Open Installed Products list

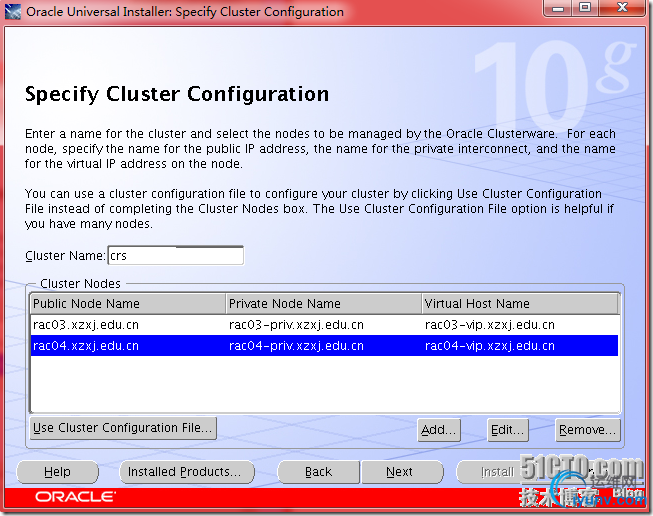tap(187, 472)
